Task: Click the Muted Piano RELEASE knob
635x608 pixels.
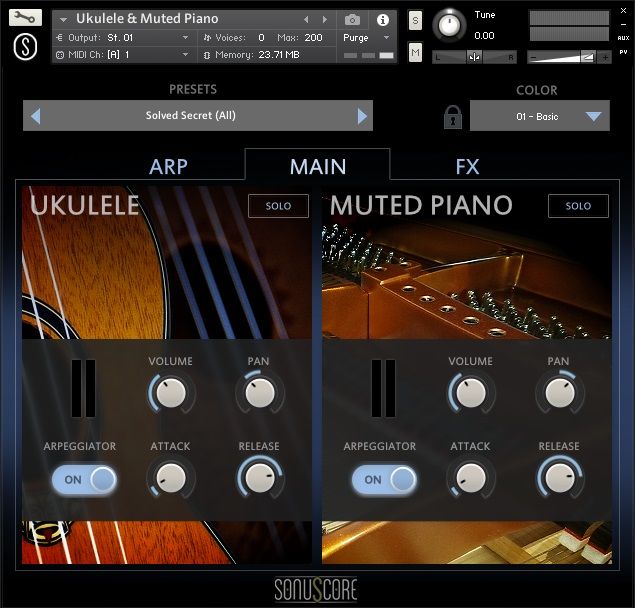Action: (560, 478)
